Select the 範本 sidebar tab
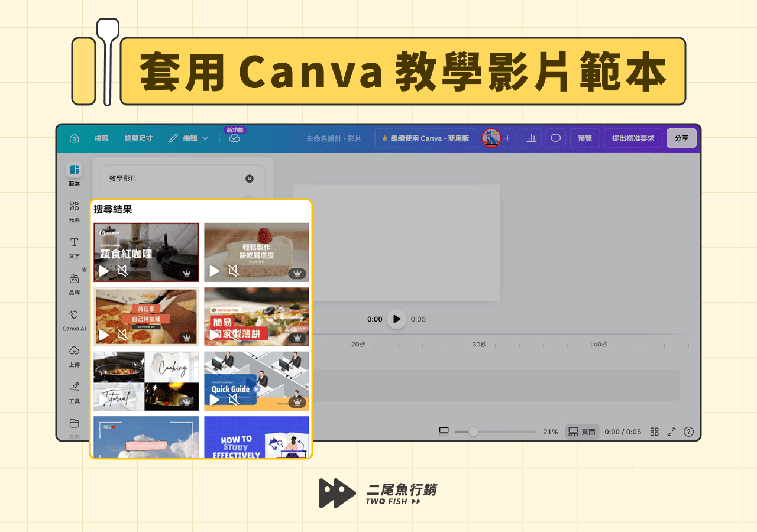Viewport: 757px width, 532px height. click(74, 174)
